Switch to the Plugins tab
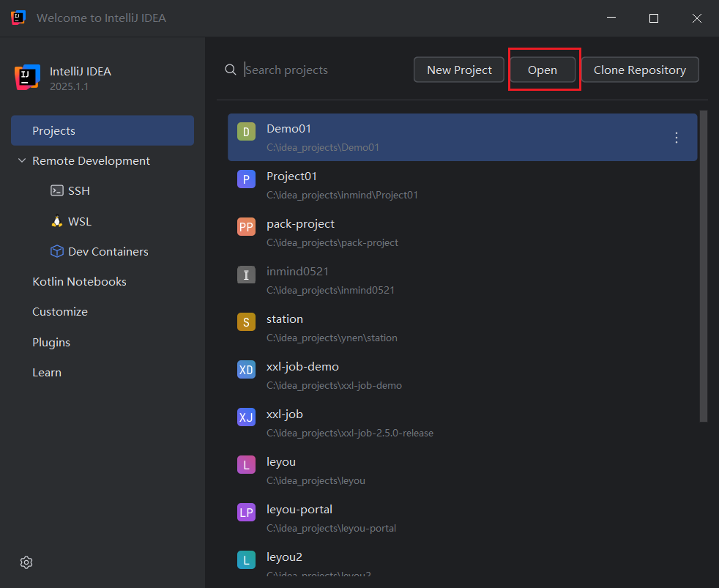The image size is (719, 588). [51, 343]
